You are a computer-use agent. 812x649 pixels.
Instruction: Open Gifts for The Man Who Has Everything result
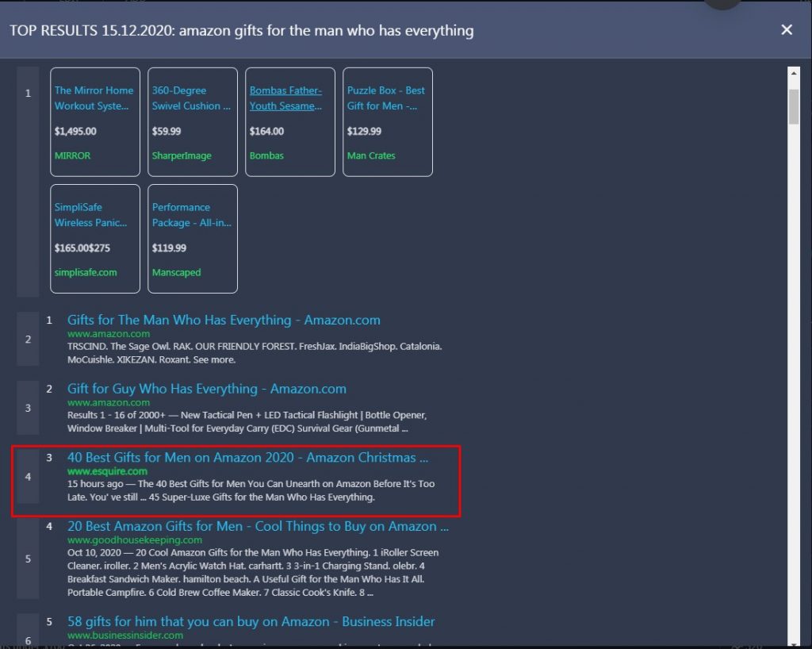224,320
